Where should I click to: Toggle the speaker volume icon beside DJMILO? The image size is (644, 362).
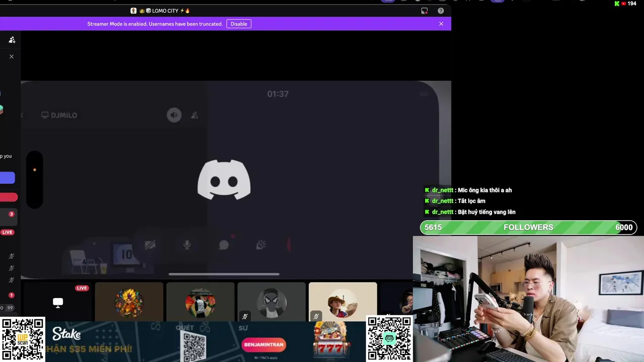coord(174,115)
